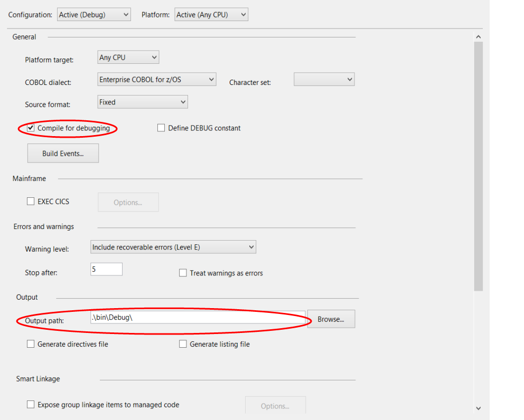The width and height of the screenshot is (524, 420).
Task: Click the scrollbar down arrow
Action: (x=478, y=408)
